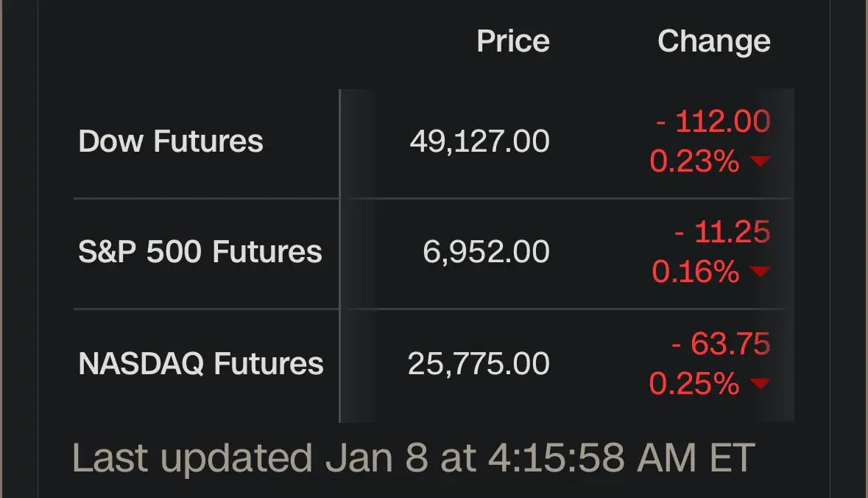The image size is (868, 498).
Task: Click the S&P 500 change value -11.25
Action: click(x=722, y=233)
